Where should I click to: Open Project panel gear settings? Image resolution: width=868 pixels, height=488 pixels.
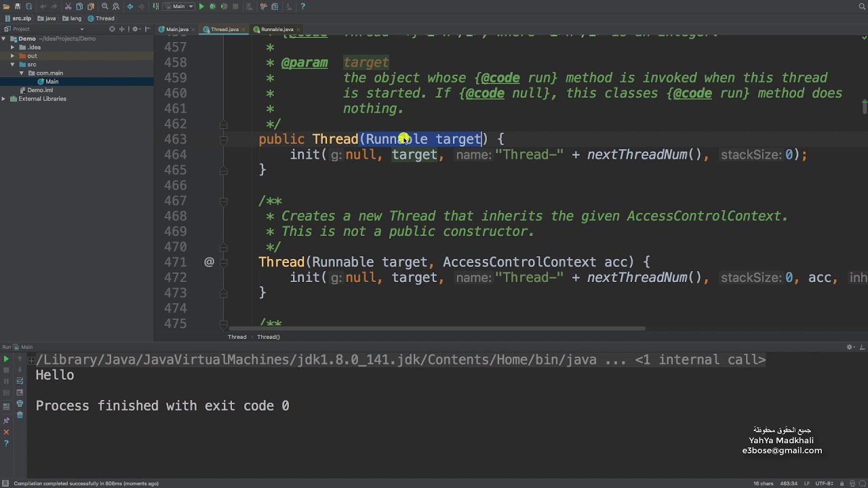click(136, 29)
